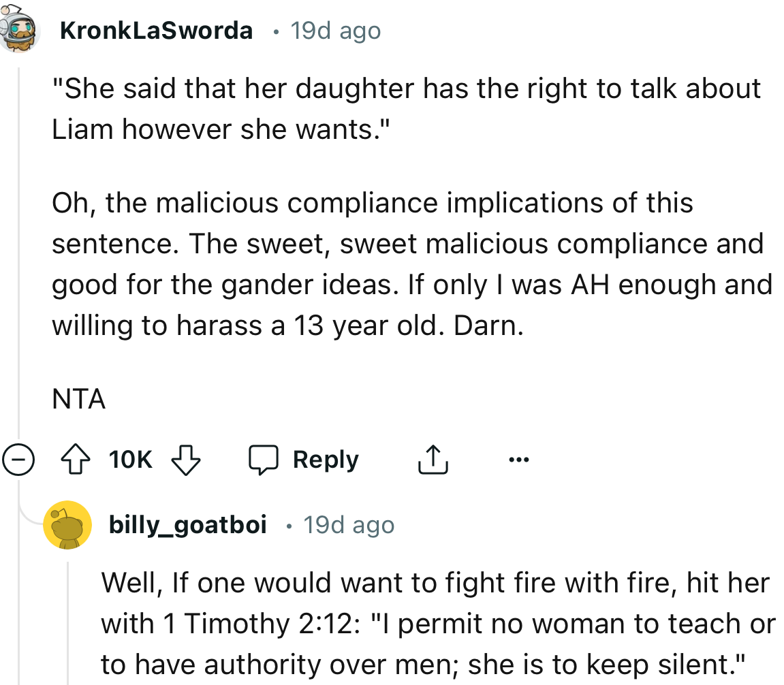Click the "19d ago" timestamp beside billy_goatboi
This screenshot has height=685, width=784.
click(349, 526)
